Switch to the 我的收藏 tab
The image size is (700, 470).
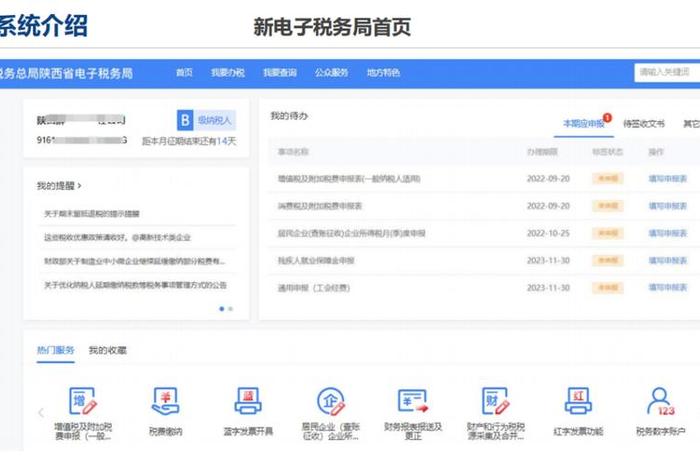point(108,350)
